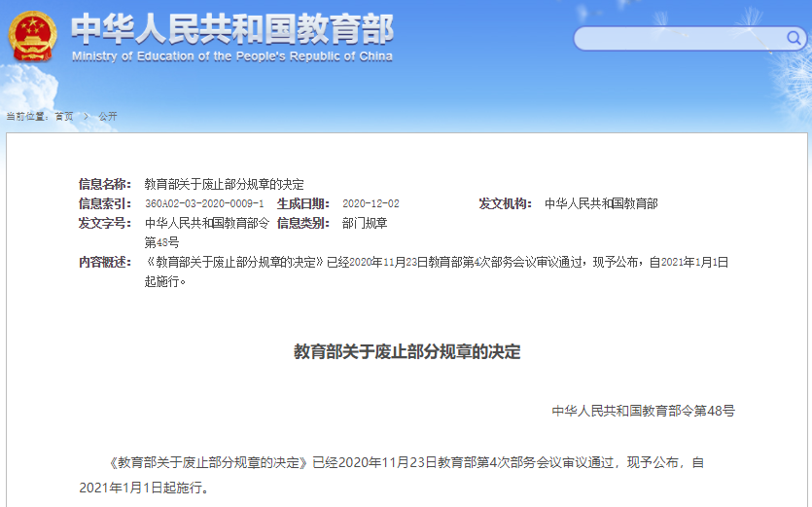Click the 信息类别 value 部门规章
The image size is (812, 507).
[x=365, y=224]
